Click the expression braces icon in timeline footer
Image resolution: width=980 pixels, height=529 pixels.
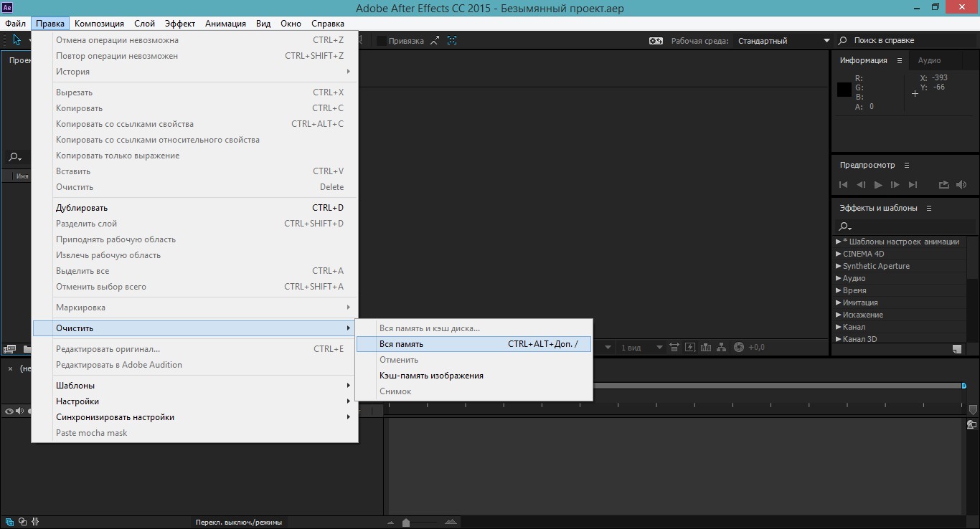click(x=36, y=522)
